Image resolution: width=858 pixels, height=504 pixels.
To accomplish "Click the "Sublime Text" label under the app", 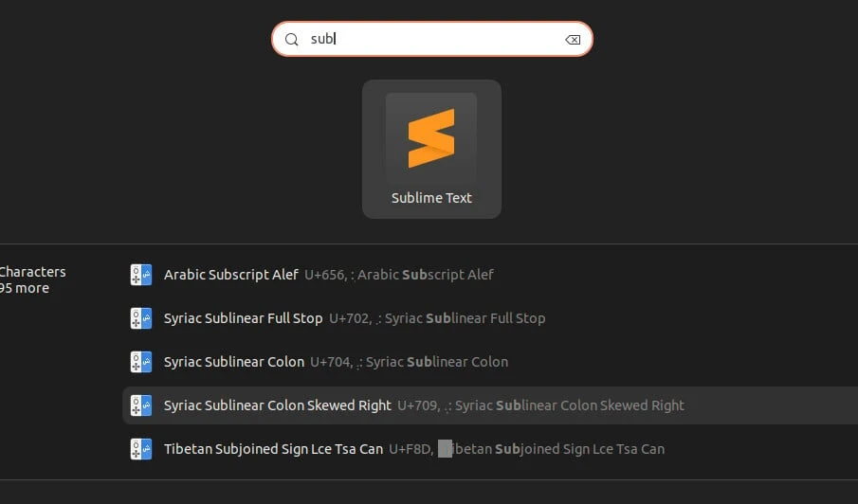I will click(x=431, y=198).
